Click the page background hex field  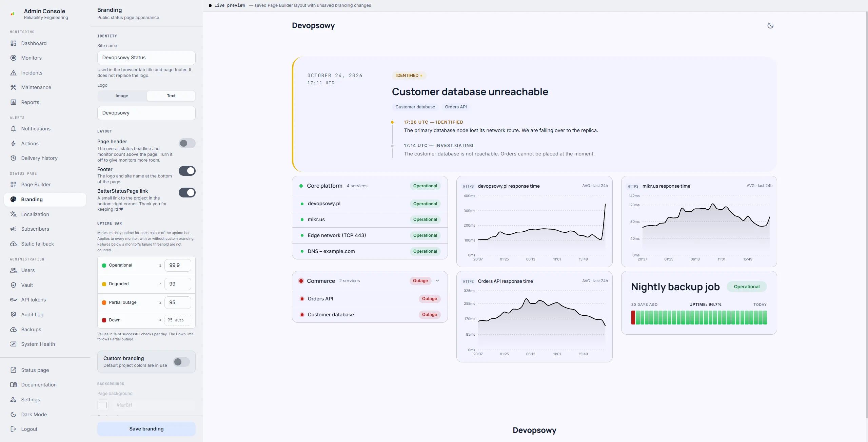154,405
